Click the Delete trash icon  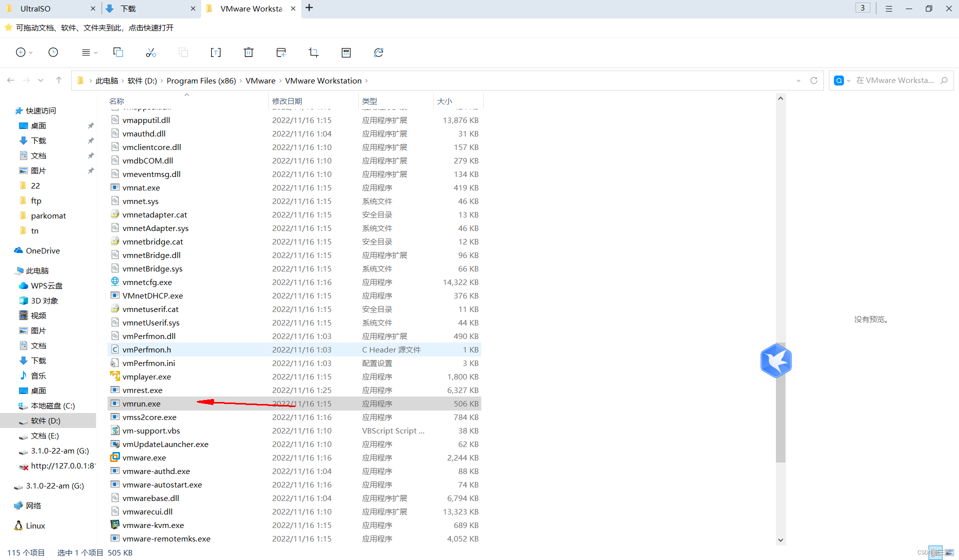pos(249,52)
